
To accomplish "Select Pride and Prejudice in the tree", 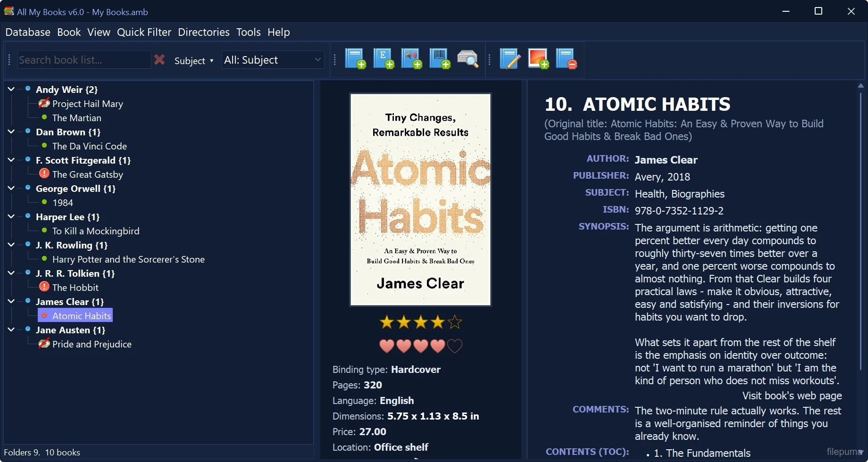I will coord(92,344).
